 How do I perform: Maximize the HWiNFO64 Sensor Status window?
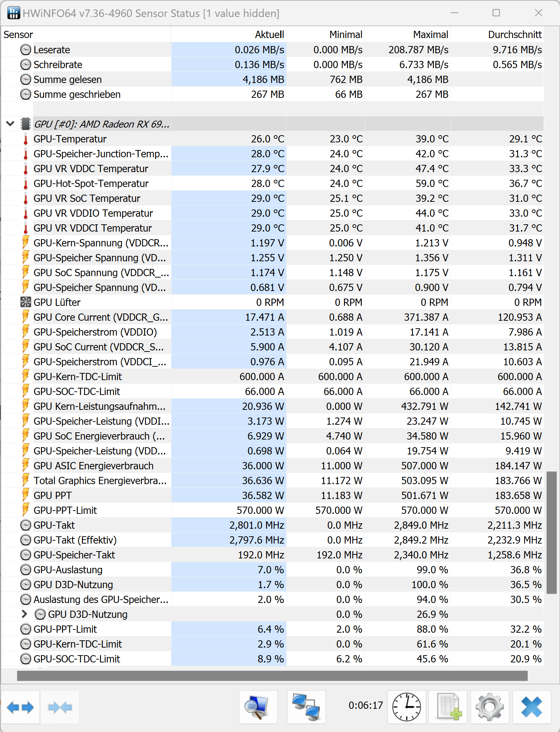coord(496,13)
